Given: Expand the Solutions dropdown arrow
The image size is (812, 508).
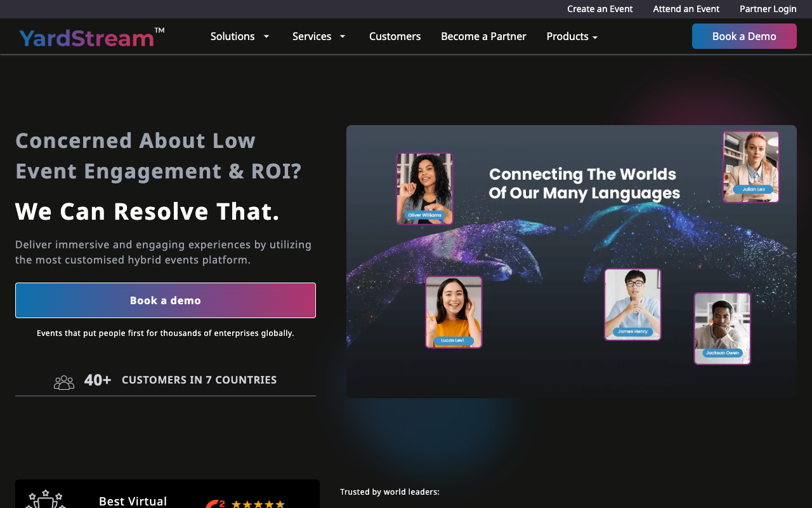Looking at the screenshot, I should click(x=266, y=37).
